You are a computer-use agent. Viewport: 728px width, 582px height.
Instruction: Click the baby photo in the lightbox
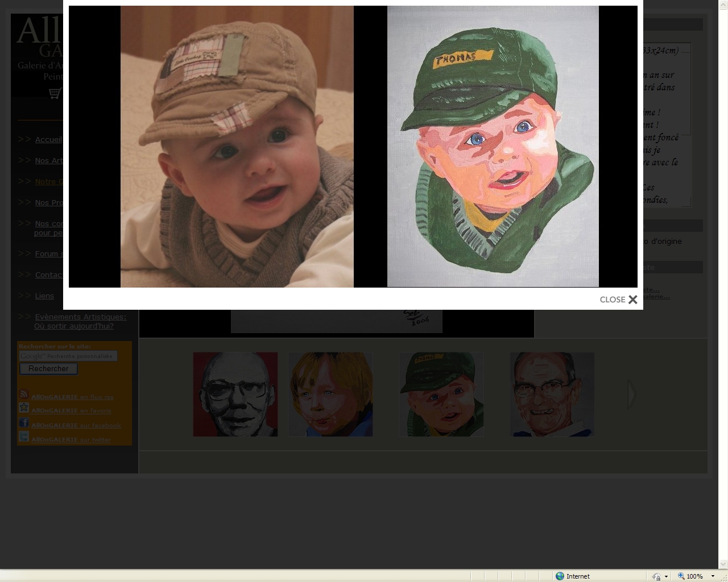coord(237,146)
